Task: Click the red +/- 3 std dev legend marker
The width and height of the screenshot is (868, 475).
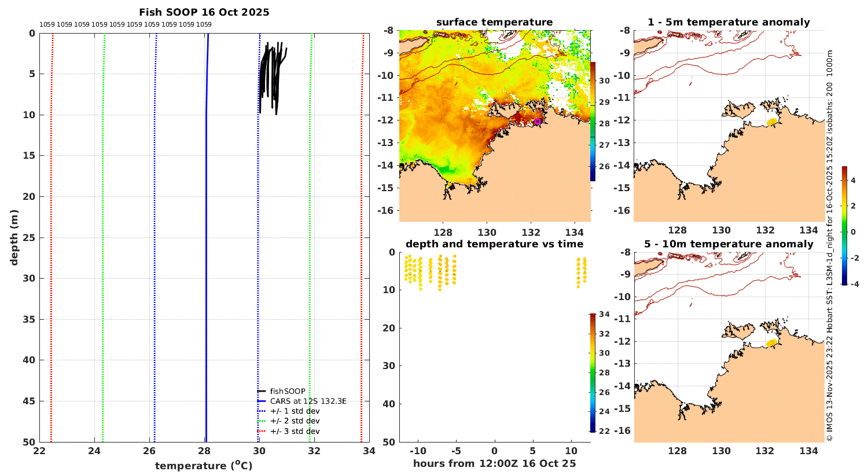Action: tap(262, 432)
